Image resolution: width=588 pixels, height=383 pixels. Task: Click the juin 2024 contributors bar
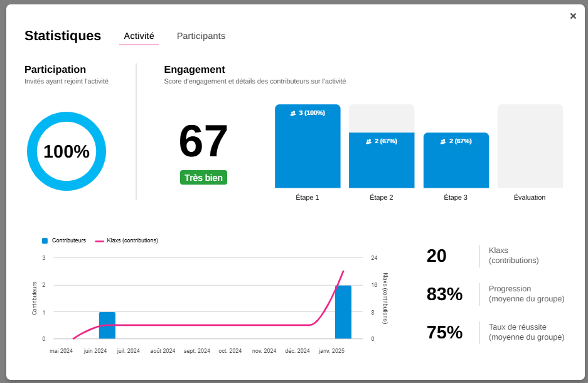click(107, 325)
